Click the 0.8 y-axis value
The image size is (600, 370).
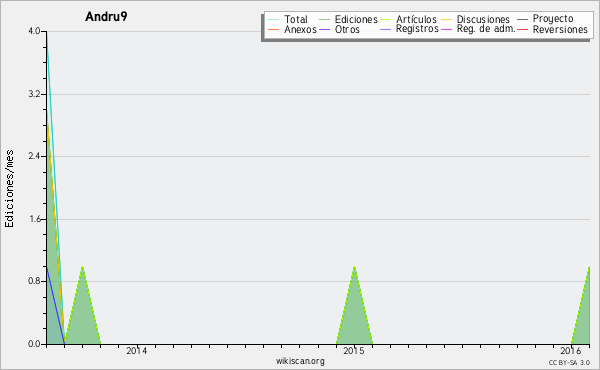(34, 281)
